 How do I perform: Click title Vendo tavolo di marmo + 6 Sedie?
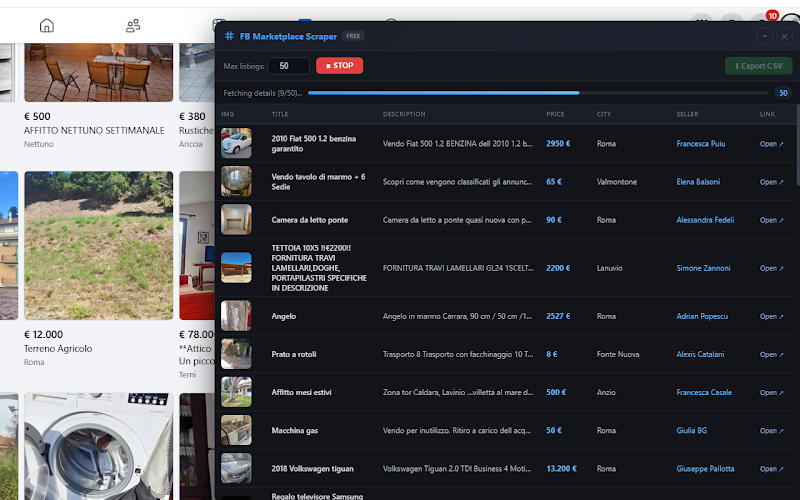318,182
